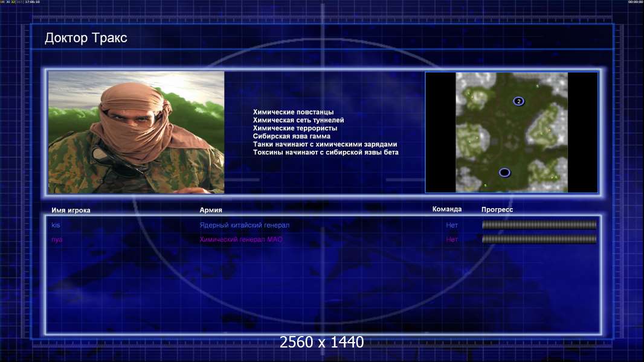Viewport: 644px width, 362px height.
Task: Click 'Токсины начинают с сибирской язвы бета' line
Action: pyautogui.click(x=326, y=152)
